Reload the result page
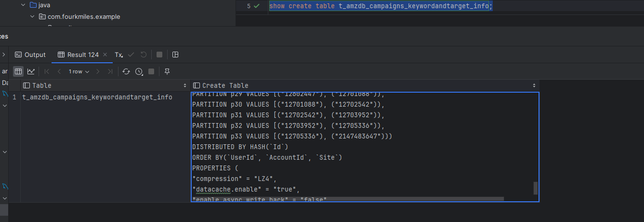The height and width of the screenshot is (222, 644). pyautogui.click(x=126, y=71)
